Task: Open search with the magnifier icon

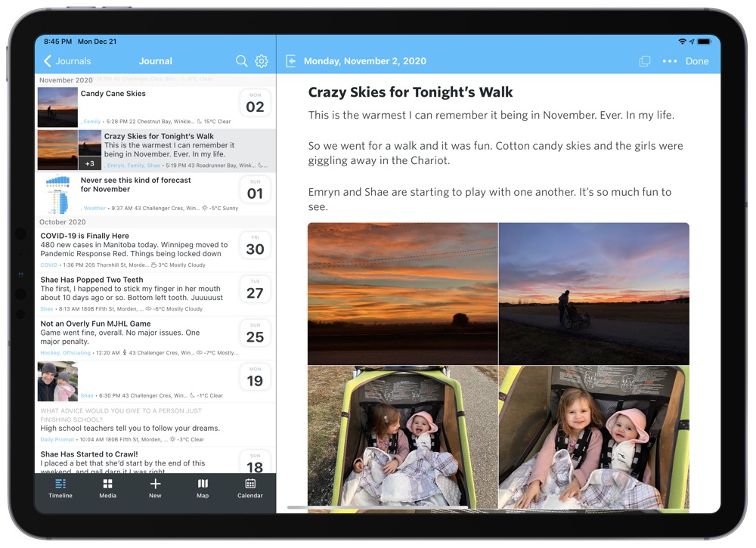Action: click(241, 61)
